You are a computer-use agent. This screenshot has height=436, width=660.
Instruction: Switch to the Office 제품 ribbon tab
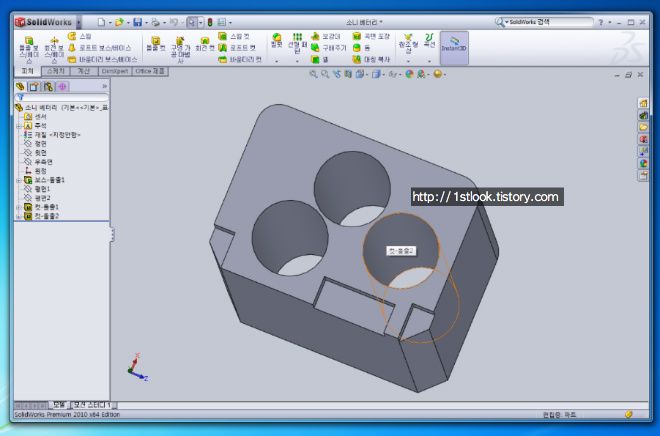[x=150, y=71]
